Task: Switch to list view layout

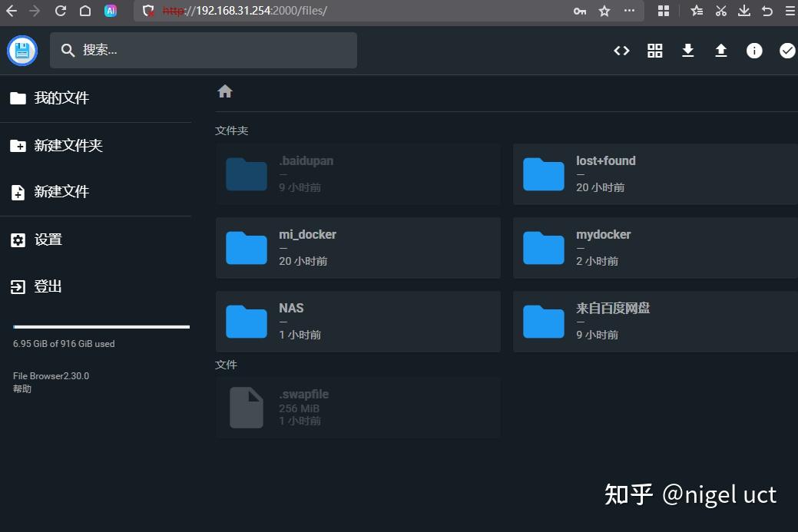Action: [654, 50]
